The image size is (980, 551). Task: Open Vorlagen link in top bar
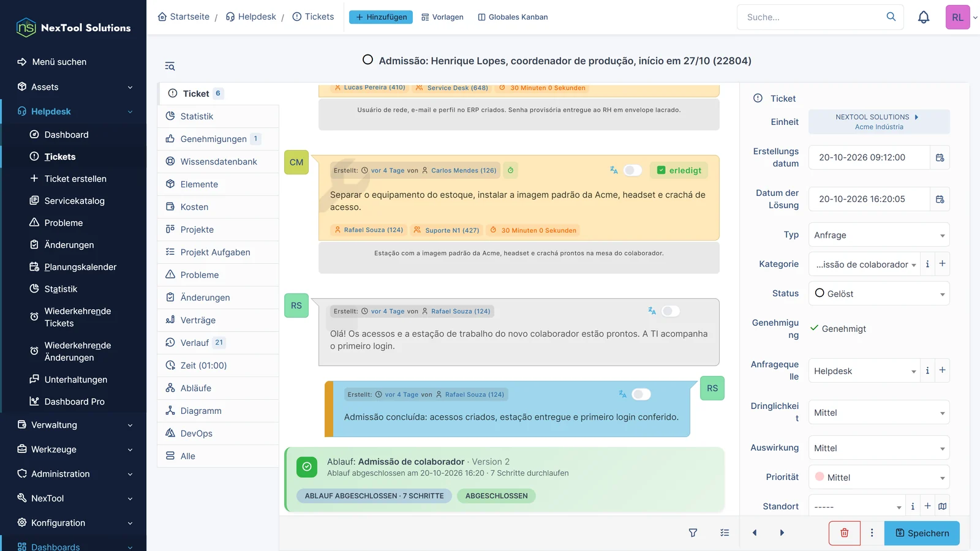point(442,17)
